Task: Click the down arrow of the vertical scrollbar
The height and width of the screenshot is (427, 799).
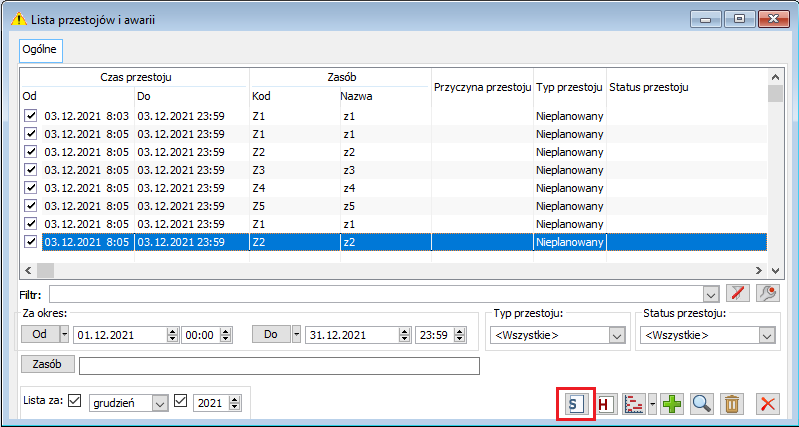Action: [775, 270]
